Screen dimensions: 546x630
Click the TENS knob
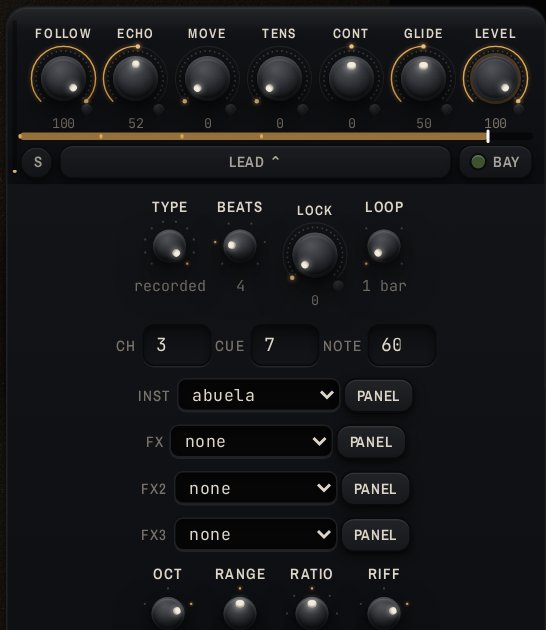pyautogui.click(x=279, y=78)
